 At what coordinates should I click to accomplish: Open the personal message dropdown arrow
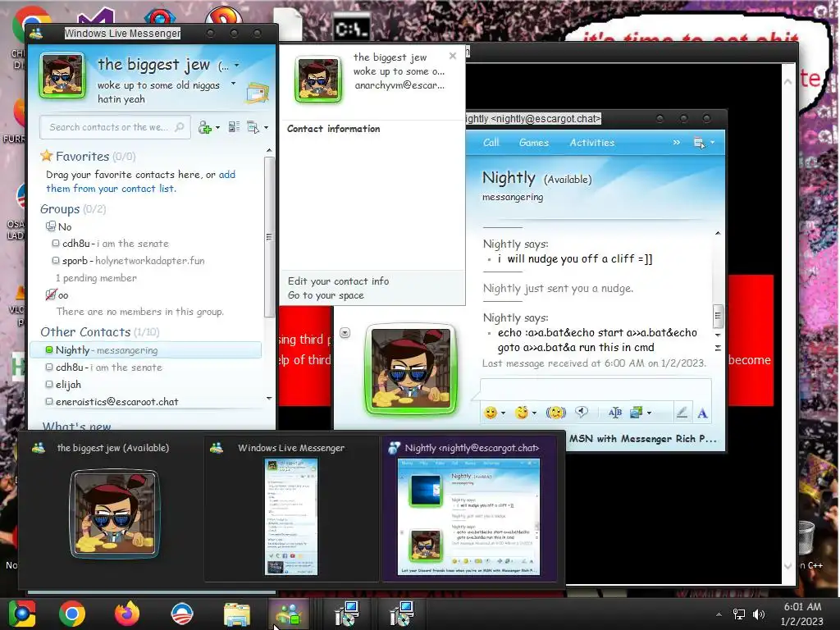point(233,84)
